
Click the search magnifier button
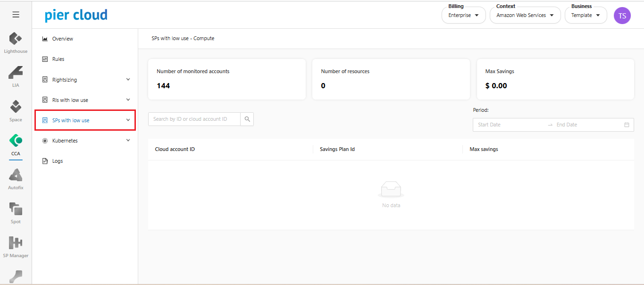(x=247, y=119)
